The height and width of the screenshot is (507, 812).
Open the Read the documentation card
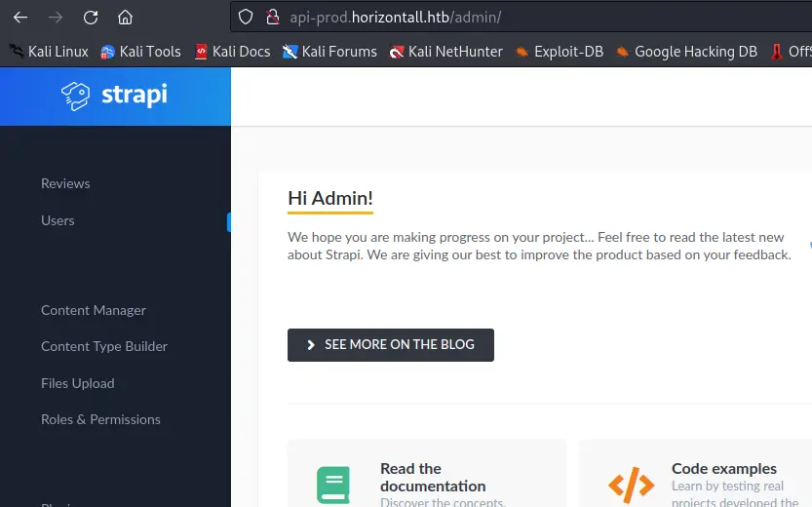point(427,473)
